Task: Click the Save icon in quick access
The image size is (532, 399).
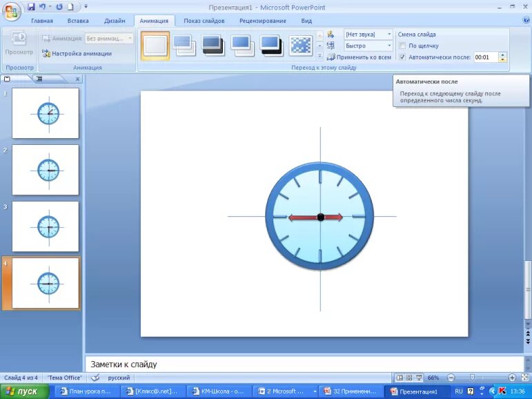Action: pos(31,6)
